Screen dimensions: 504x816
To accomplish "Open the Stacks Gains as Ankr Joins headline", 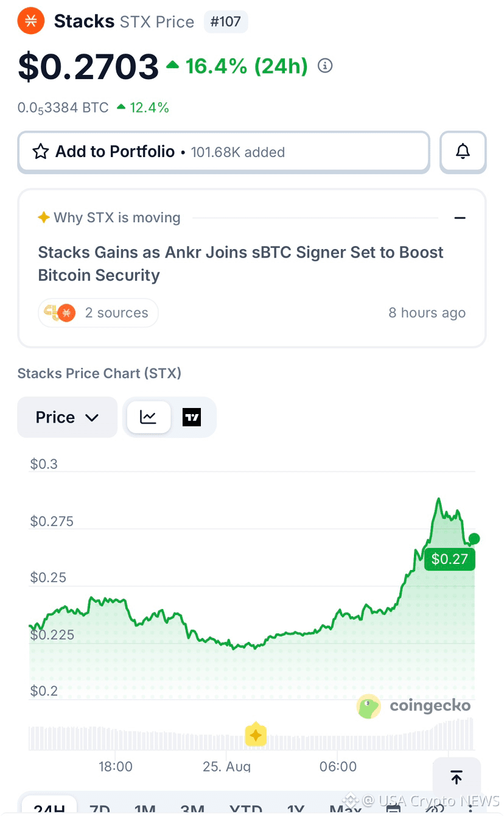I will click(241, 264).
